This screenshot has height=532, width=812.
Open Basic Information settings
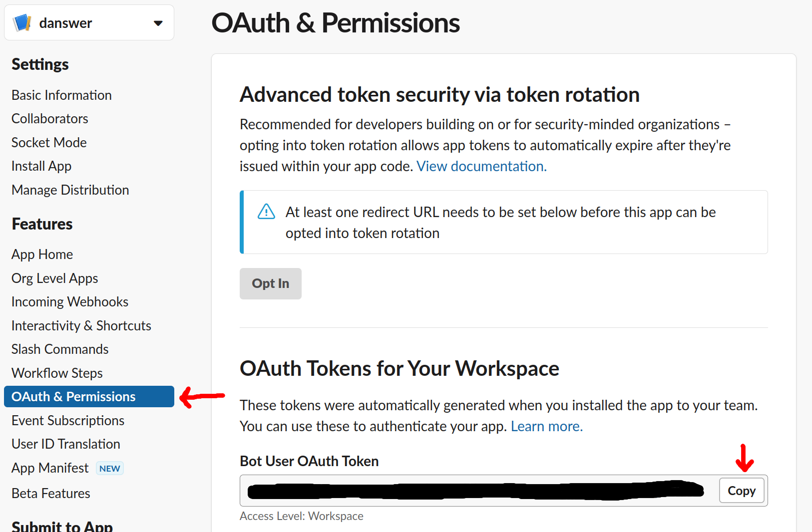tap(61, 95)
